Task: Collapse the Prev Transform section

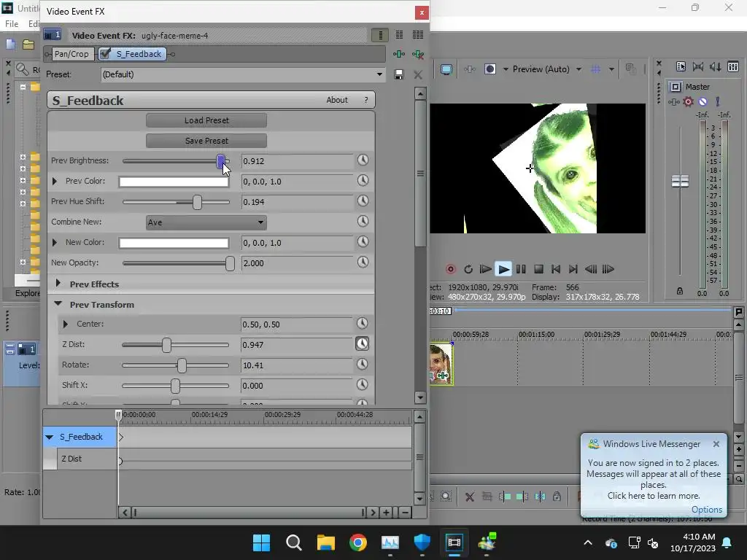Action: (x=58, y=304)
